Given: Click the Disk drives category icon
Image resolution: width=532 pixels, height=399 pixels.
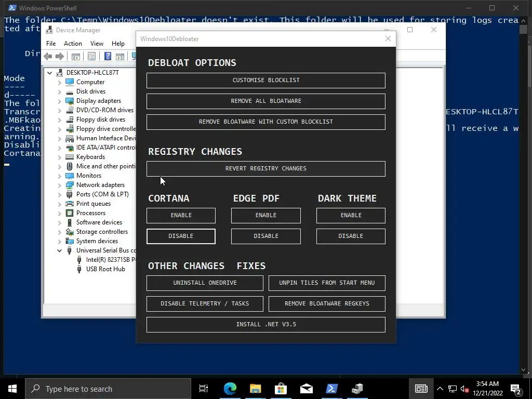Looking at the screenshot, I should [x=70, y=91].
